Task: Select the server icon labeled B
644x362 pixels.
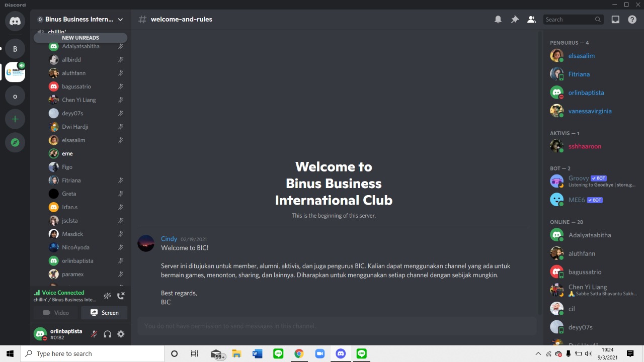Action: click(15, 49)
